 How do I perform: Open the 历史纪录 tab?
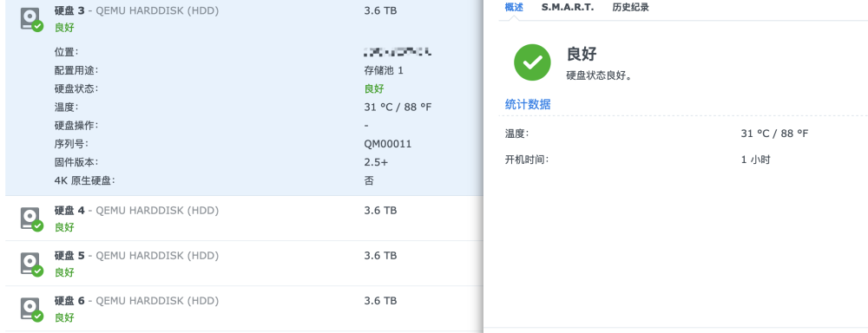[x=630, y=7]
